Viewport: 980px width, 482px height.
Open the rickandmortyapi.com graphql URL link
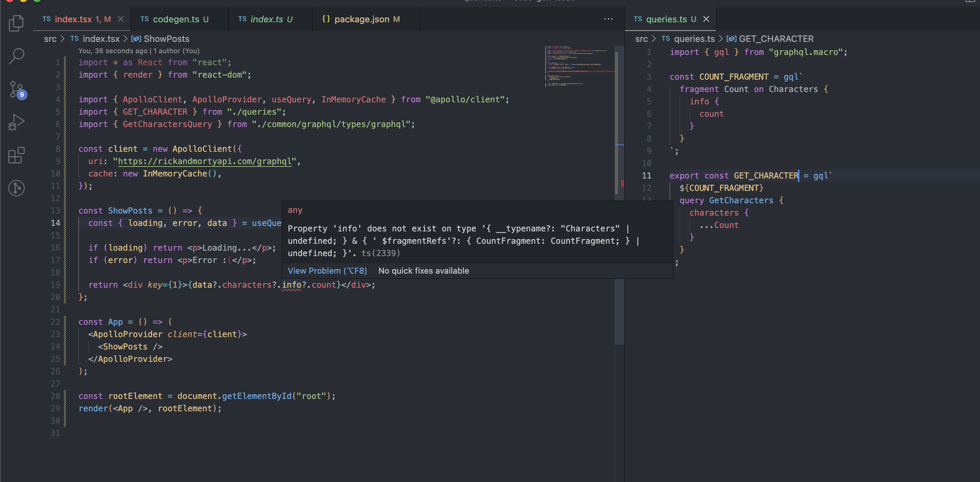204,161
